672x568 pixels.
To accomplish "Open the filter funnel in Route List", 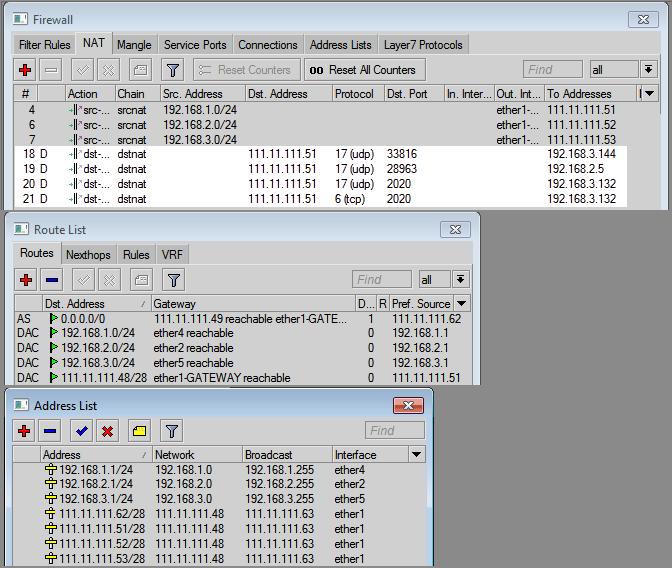I will click(172, 280).
